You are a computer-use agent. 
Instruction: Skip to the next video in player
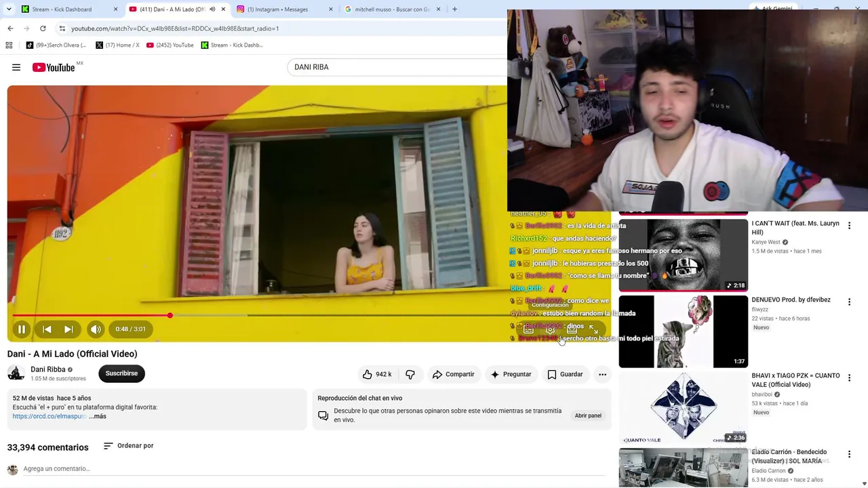68,329
